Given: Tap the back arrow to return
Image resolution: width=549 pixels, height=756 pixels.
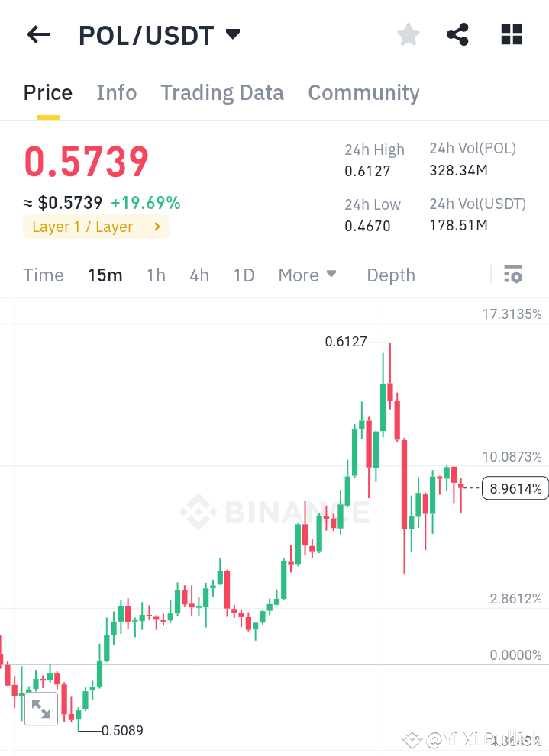Looking at the screenshot, I should pyautogui.click(x=38, y=34).
